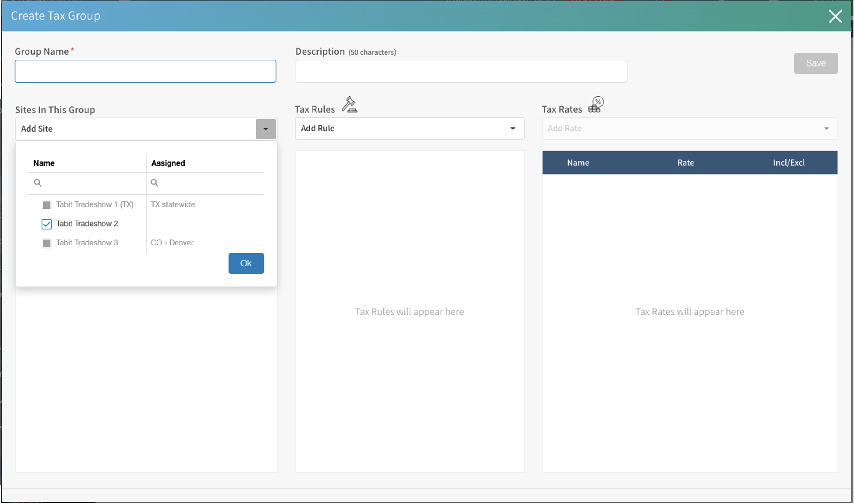Viewport: 854px width, 504px height.
Task: Click the Name column search magnifier icon
Action: (x=38, y=183)
